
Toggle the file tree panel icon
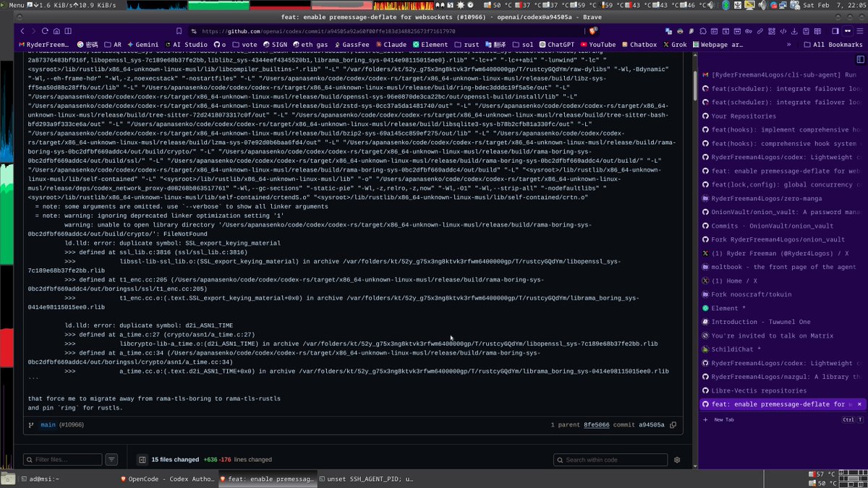[x=142, y=459]
